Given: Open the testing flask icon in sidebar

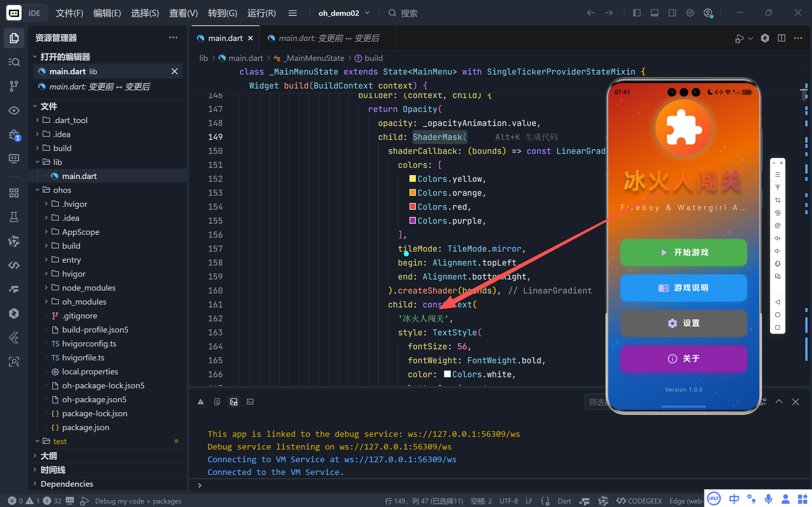Looking at the screenshot, I should click(x=14, y=217).
